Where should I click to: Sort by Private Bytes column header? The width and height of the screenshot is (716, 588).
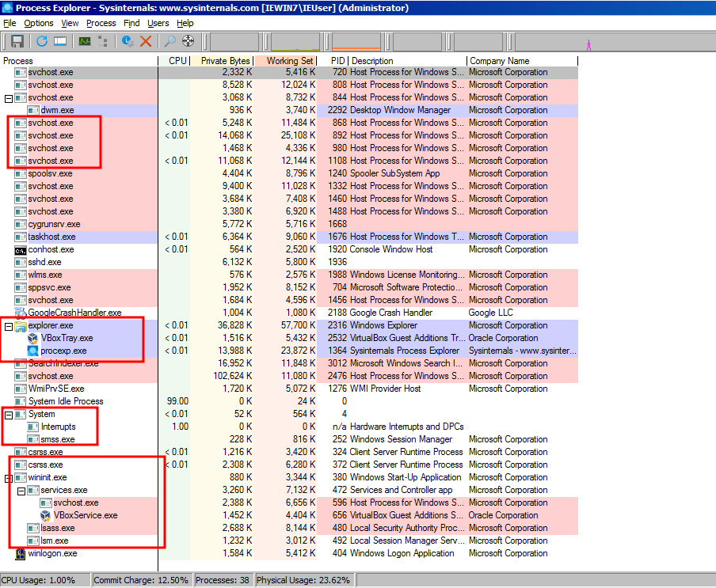(x=223, y=61)
